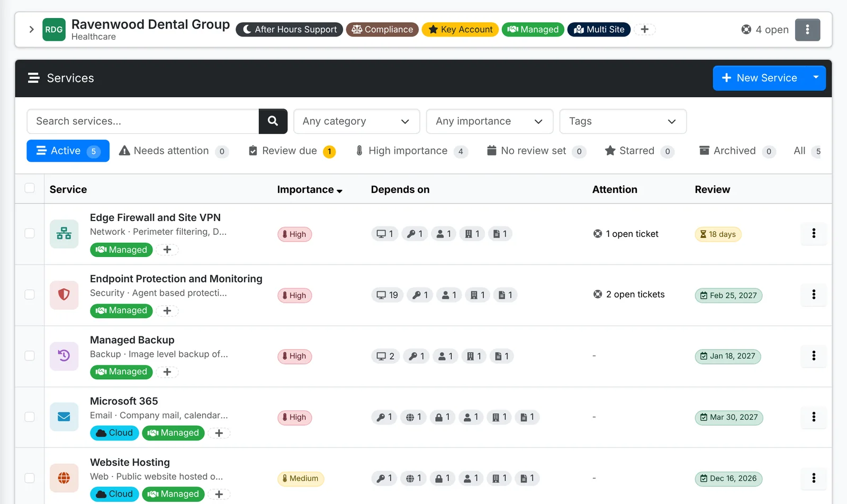The image size is (847, 504).
Task: Open row actions for Edge Firewall and Site VPN
Action: (x=814, y=233)
